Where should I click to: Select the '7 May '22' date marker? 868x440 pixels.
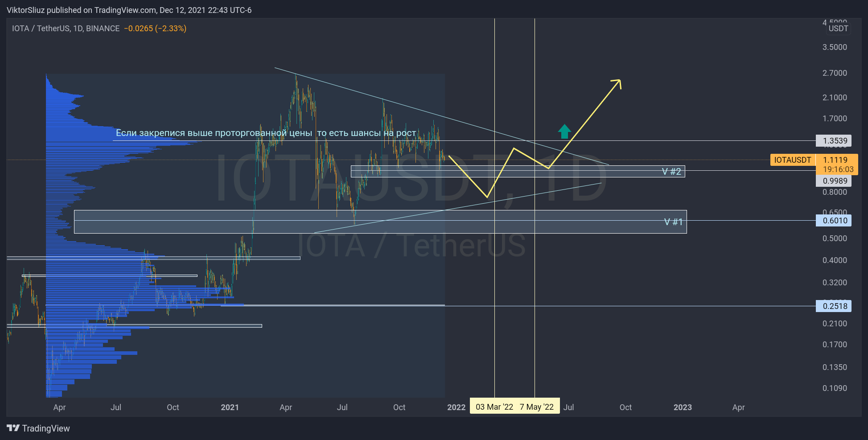(537, 407)
